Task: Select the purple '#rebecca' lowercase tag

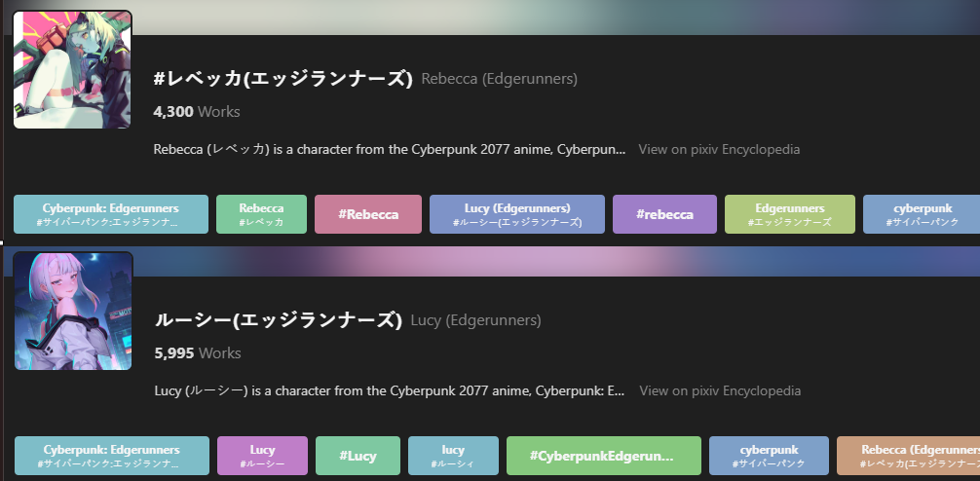Action: [664, 214]
